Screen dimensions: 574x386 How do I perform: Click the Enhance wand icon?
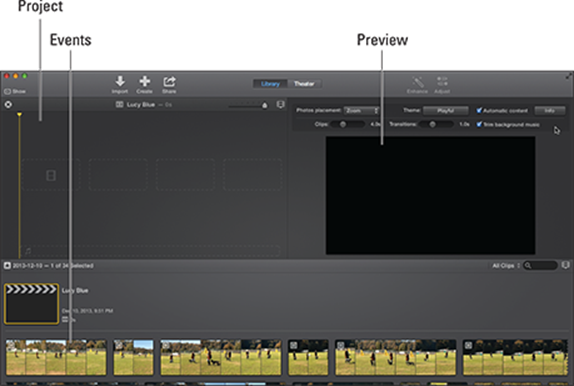pos(417,81)
